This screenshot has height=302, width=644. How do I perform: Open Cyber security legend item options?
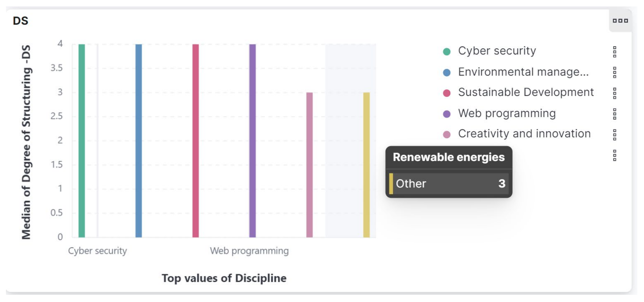tap(614, 52)
